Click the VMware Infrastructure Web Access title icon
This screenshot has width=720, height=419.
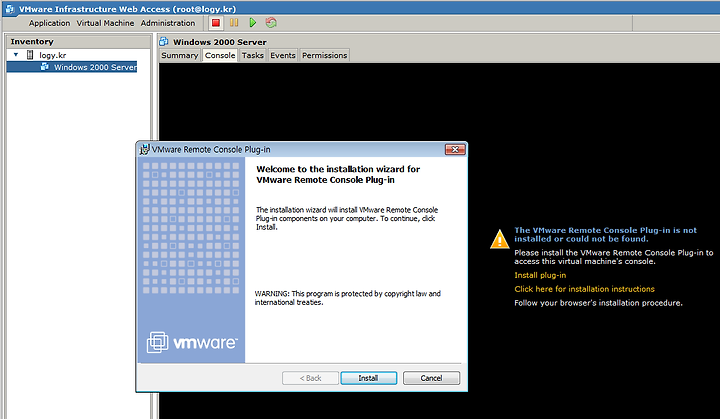point(10,9)
